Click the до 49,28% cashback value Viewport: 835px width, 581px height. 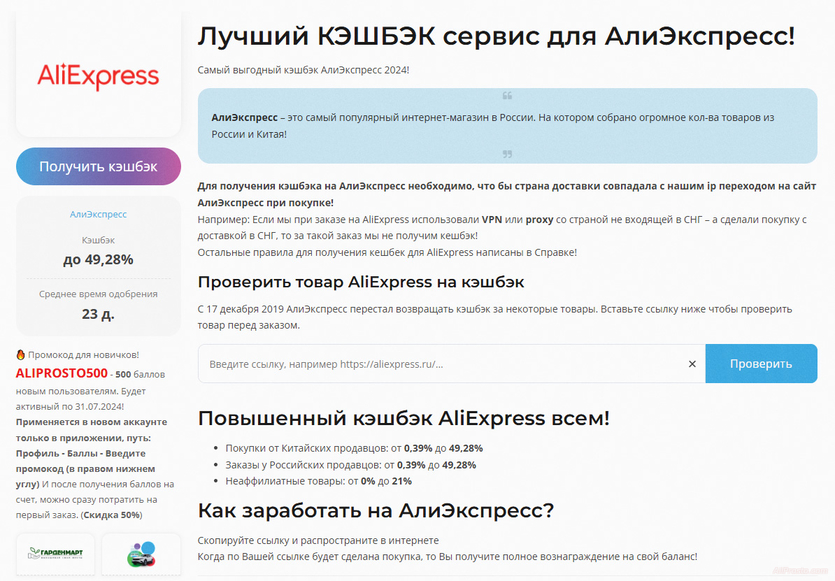[x=97, y=258]
